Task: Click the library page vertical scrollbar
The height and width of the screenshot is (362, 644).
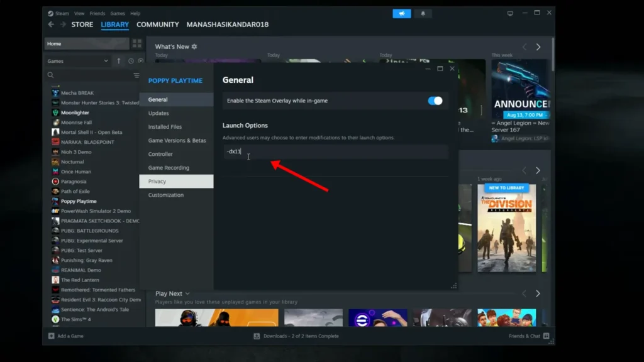Action: click(x=553, y=54)
